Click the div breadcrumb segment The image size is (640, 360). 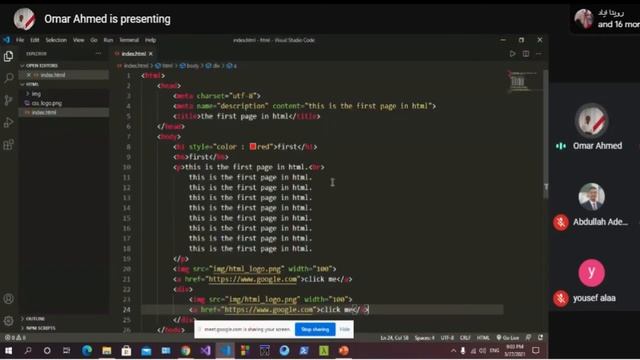213,66
